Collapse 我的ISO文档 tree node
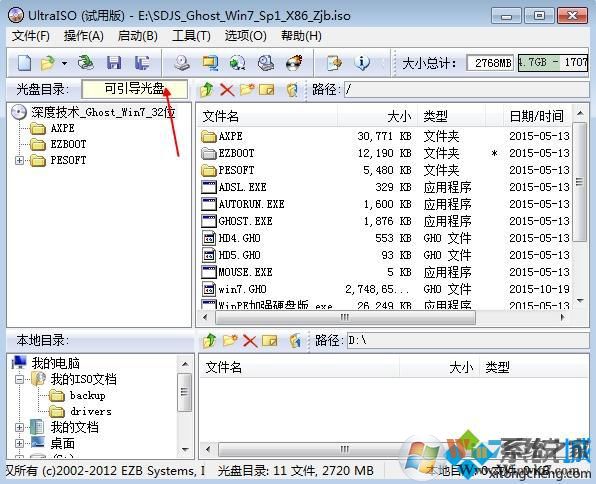The height and width of the screenshot is (484, 596). click(19, 379)
